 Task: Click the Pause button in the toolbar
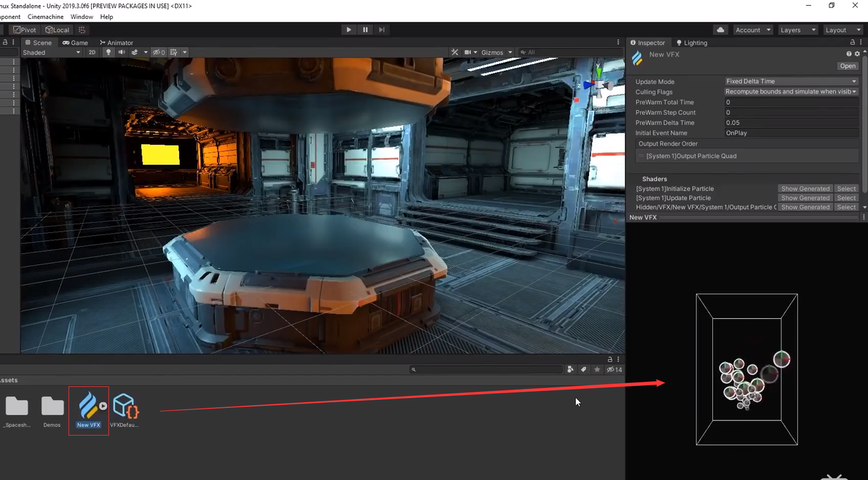click(x=365, y=30)
